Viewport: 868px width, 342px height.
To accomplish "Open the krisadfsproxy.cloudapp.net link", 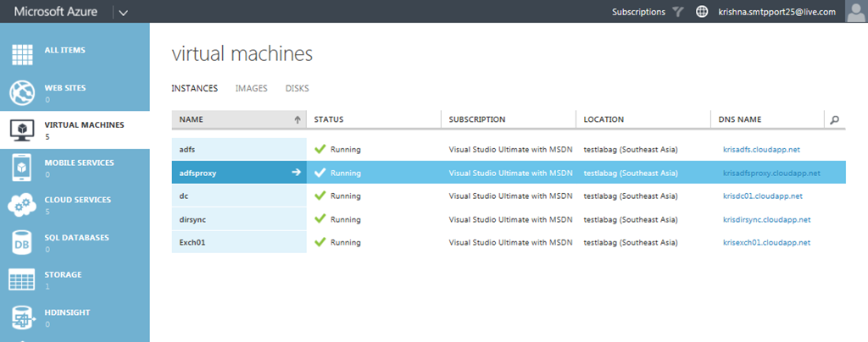I will click(x=771, y=173).
